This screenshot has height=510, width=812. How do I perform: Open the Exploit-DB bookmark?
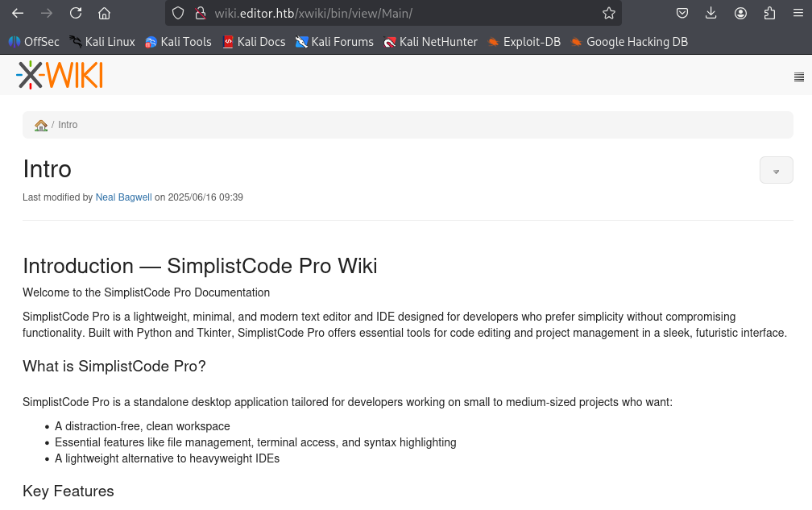click(524, 42)
